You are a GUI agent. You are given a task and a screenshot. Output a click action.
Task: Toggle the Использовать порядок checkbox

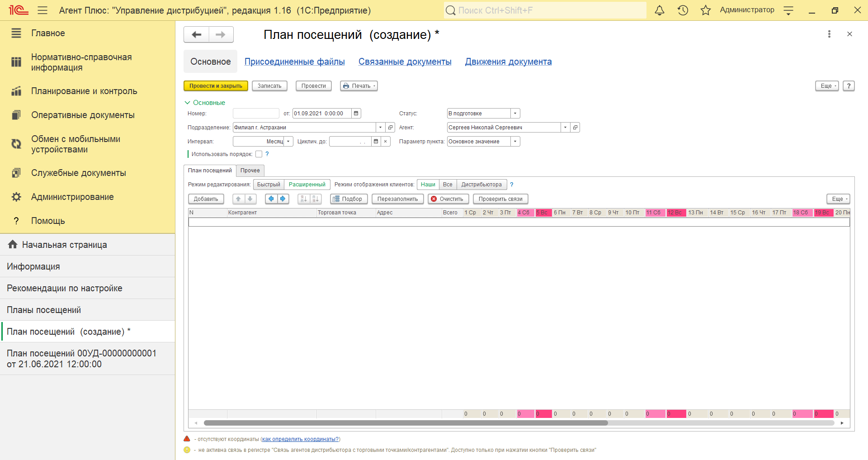point(259,154)
